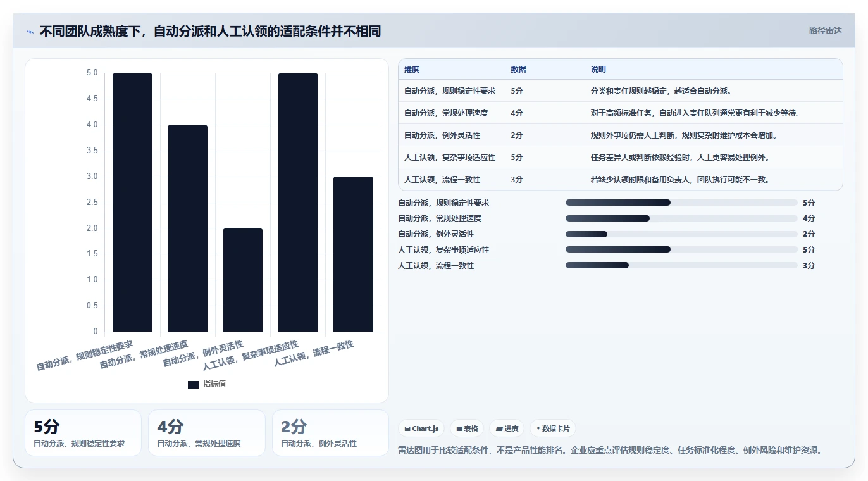This screenshot has height=481, width=868.
Task: Click the 指标值 legend color box
Action: pyautogui.click(x=194, y=384)
